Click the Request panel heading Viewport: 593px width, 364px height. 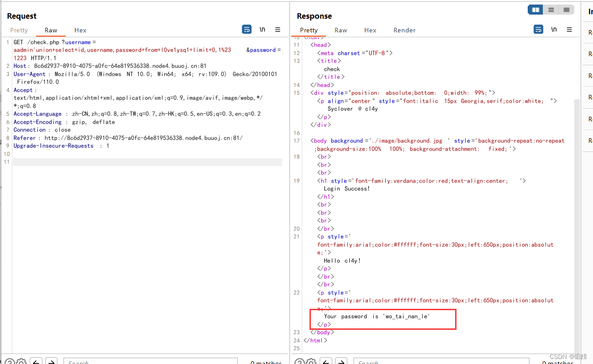click(x=22, y=16)
